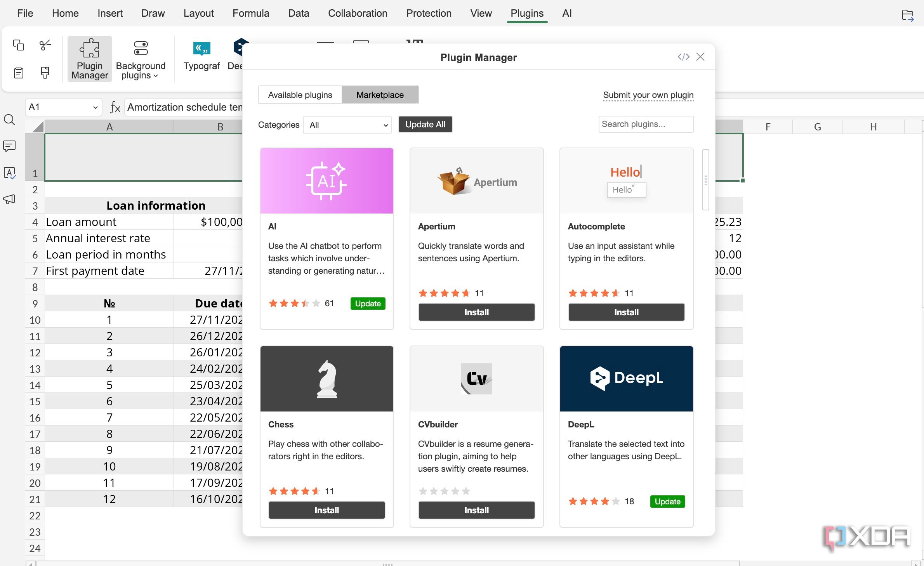Select column G header
The image size is (924, 566).
[x=817, y=127]
